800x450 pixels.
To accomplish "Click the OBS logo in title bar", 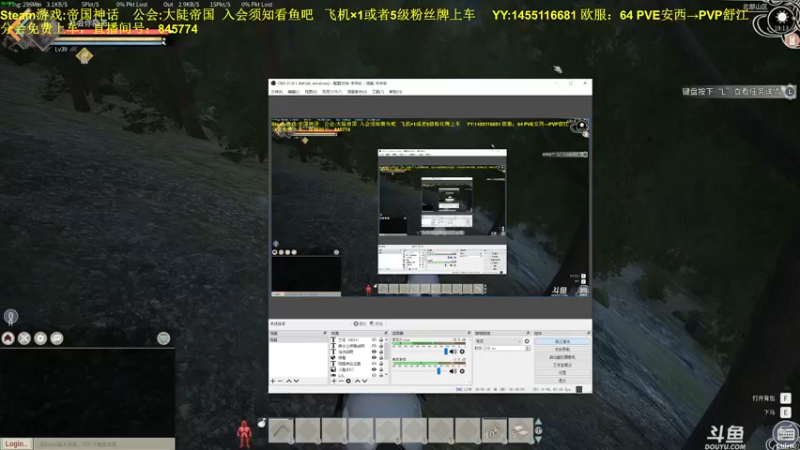I will (x=273, y=83).
